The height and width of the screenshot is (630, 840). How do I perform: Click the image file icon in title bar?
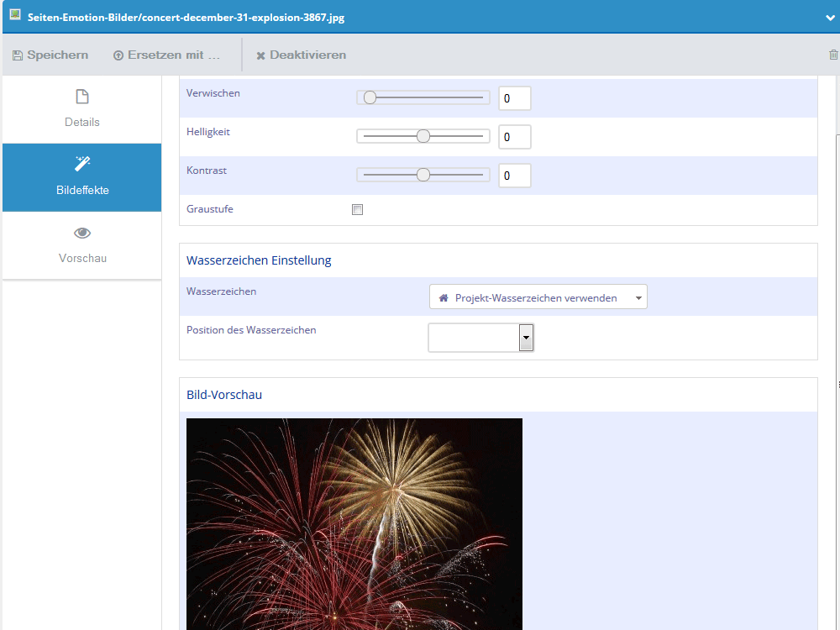(15, 15)
